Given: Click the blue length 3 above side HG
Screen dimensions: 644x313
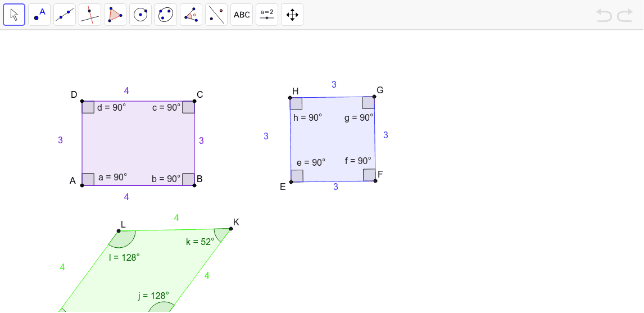Looking at the screenshot, I should click(334, 84).
